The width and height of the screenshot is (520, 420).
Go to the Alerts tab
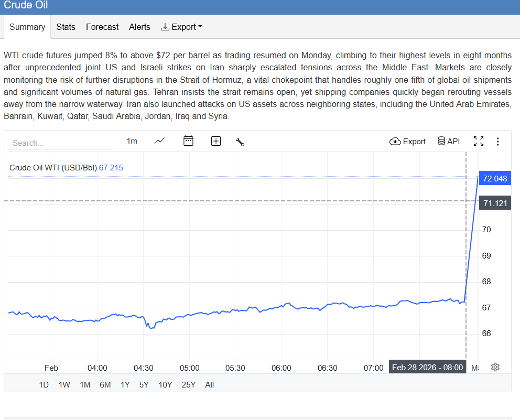tap(139, 27)
